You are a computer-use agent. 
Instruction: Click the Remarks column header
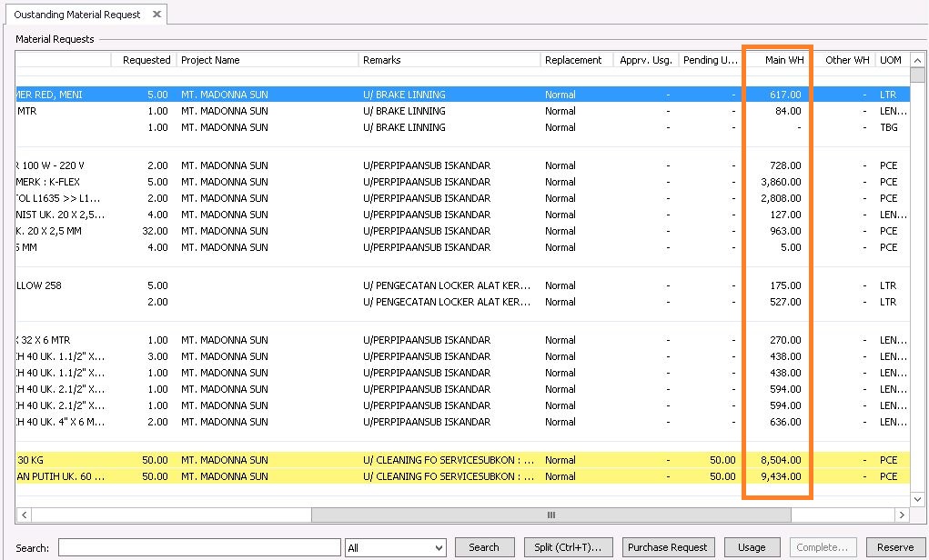click(449, 60)
